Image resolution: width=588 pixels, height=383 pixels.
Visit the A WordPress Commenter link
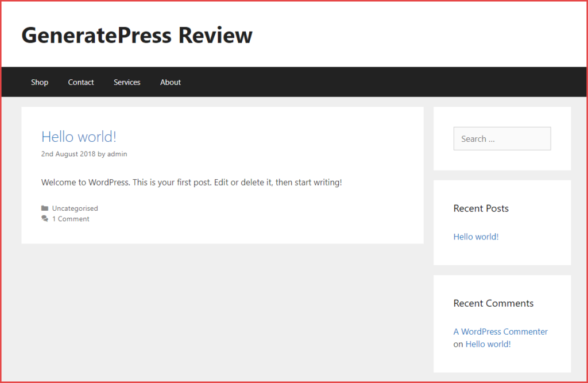click(x=500, y=332)
